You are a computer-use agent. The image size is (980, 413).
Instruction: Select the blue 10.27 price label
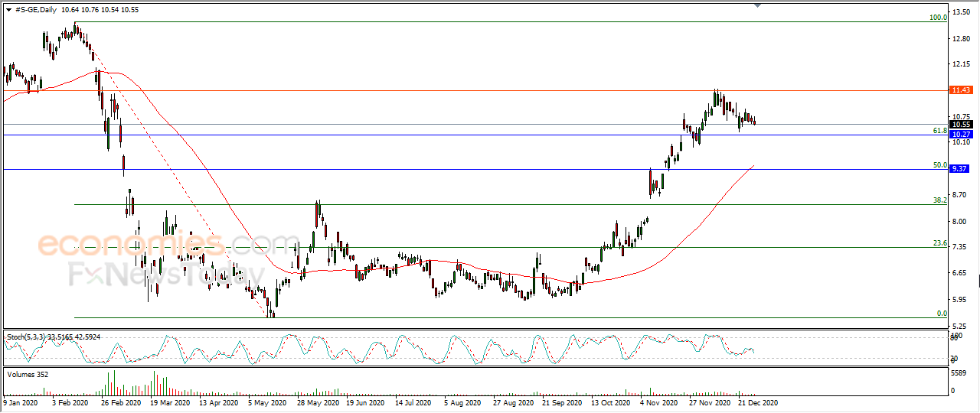[x=961, y=135]
